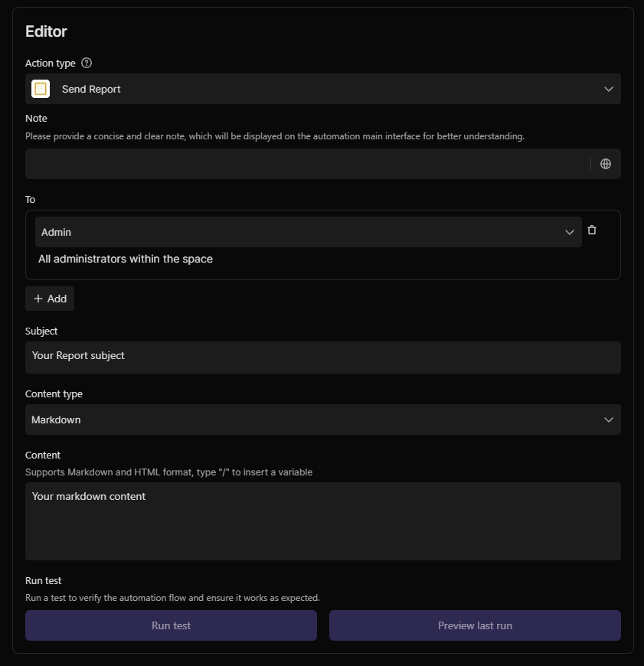
Task: Delete the Admin recipient using the trash icon
Action: click(x=592, y=230)
